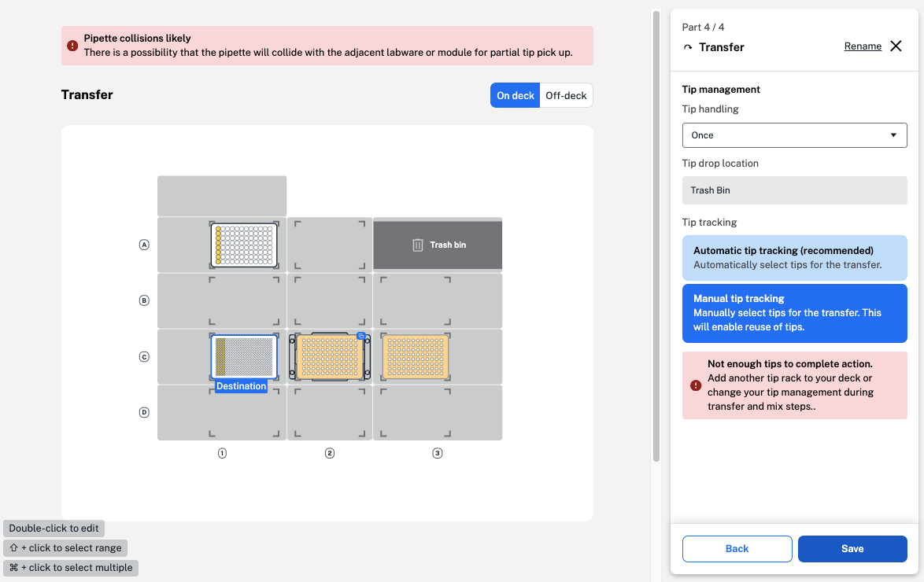This screenshot has height=582, width=924.
Task: Click the Tip drop location Trash Bin field
Action: [794, 190]
